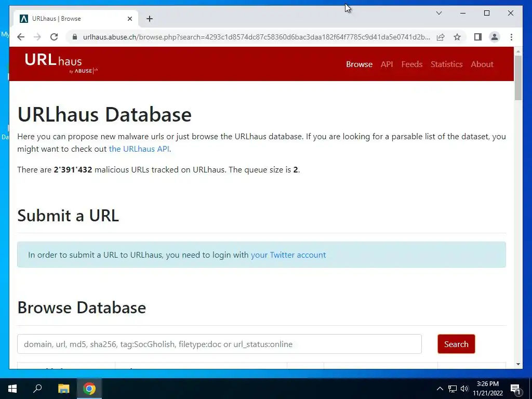Open the Browse navigation item
532x399 pixels.
click(x=359, y=64)
